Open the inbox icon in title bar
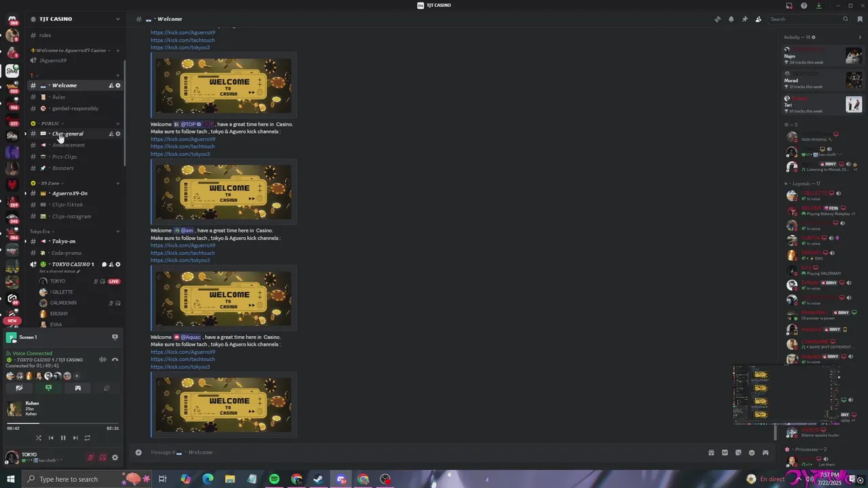Image resolution: width=868 pixels, height=488 pixels. (789, 5)
